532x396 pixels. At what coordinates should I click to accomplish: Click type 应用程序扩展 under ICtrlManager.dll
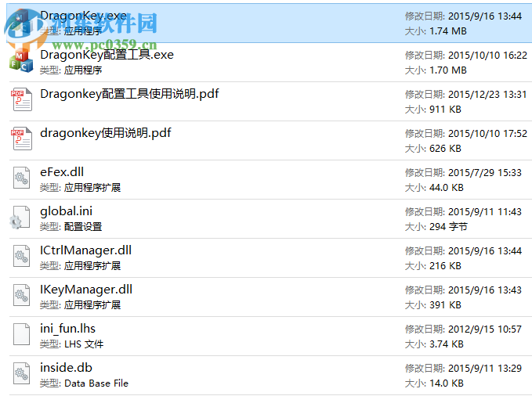point(92,266)
